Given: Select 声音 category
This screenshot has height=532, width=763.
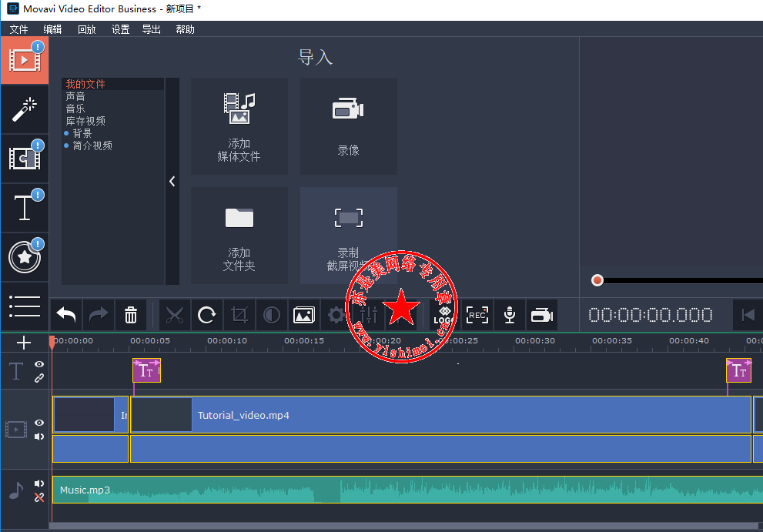Looking at the screenshot, I should [75, 96].
